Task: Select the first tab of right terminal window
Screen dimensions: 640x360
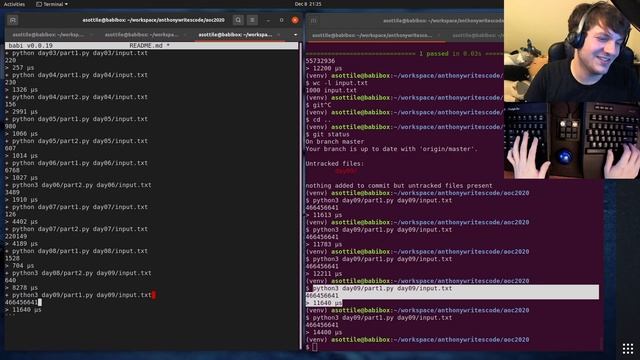Action: [x=371, y=36]
